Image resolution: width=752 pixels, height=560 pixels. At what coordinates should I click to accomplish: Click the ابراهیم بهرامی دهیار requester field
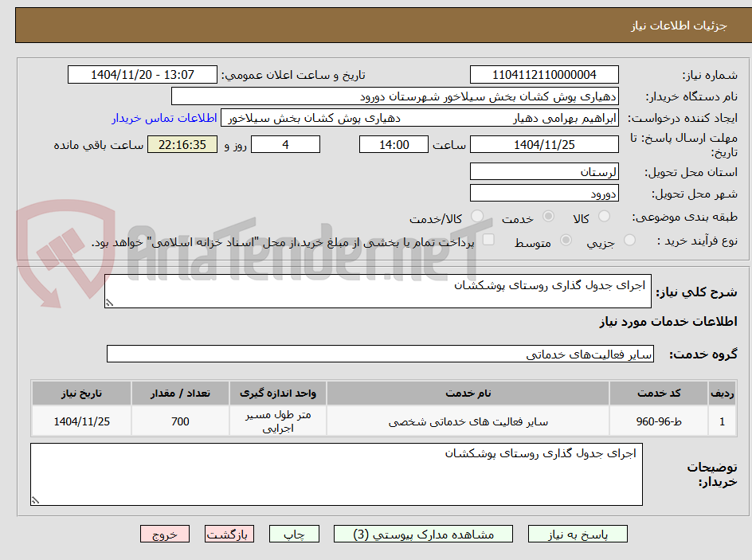pyautogui.click(x=420, y=118)
